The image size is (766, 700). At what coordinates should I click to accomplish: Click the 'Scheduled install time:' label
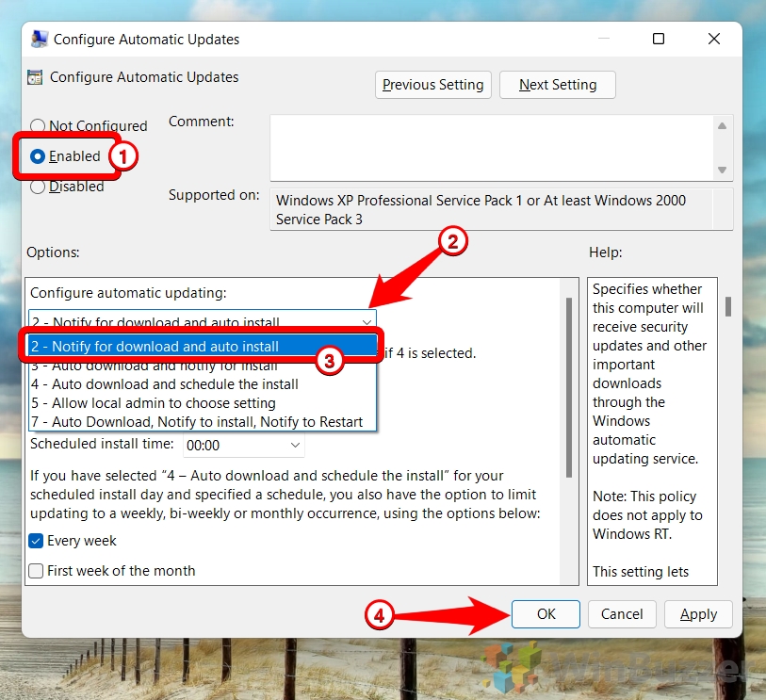(x=102, y=444)
